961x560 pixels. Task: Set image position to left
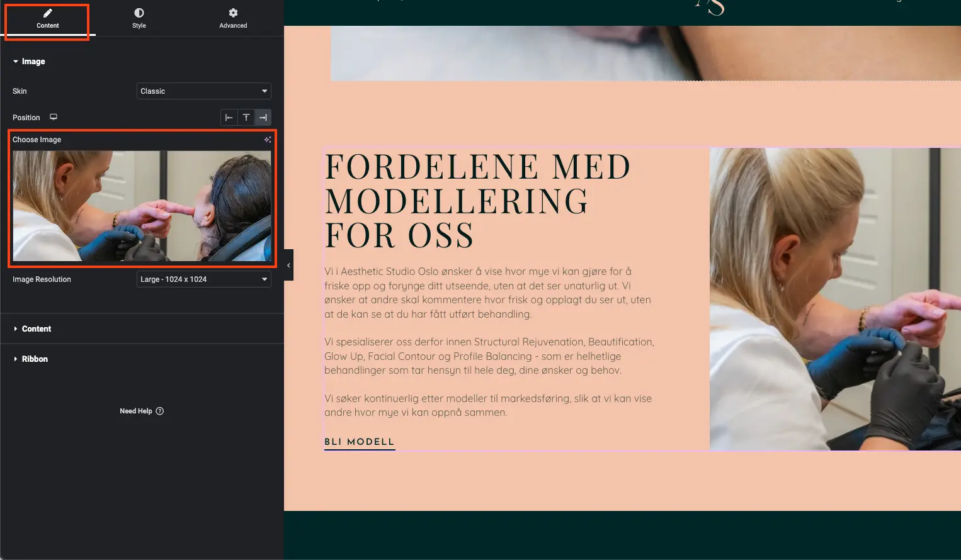coord(229,118)
